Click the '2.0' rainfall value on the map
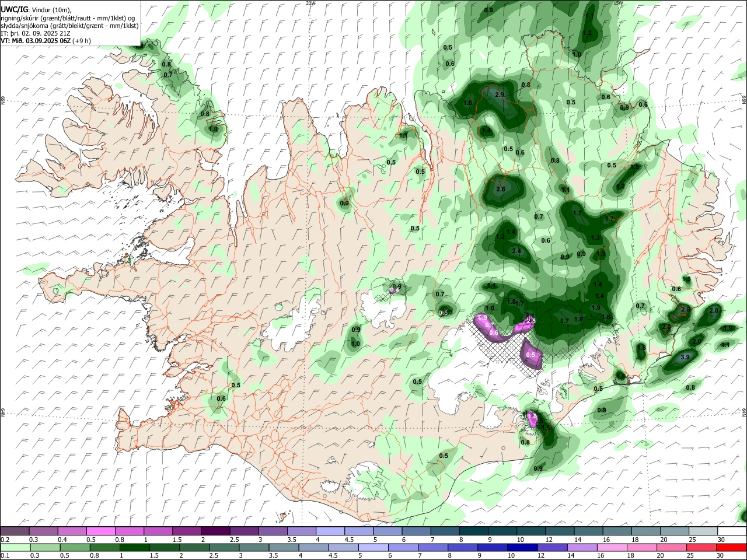The image size is (747, 560). (697, 341)
